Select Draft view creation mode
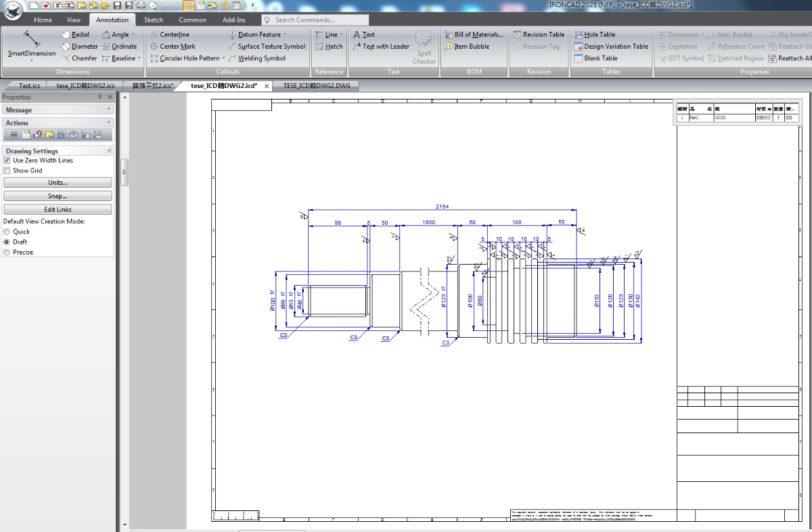The height and width of the screenshot is (532, 812). pyautogui.click(x=7, y=242)
